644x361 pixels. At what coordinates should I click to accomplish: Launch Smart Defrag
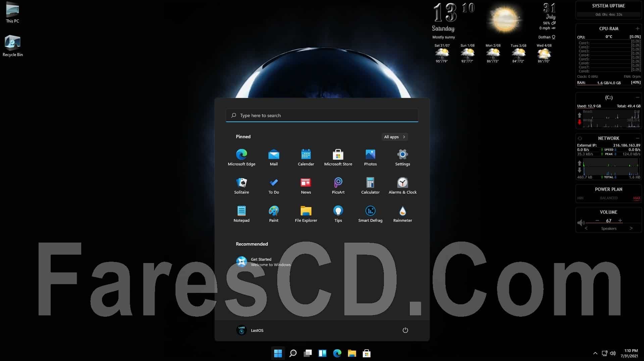coord(370,214)
